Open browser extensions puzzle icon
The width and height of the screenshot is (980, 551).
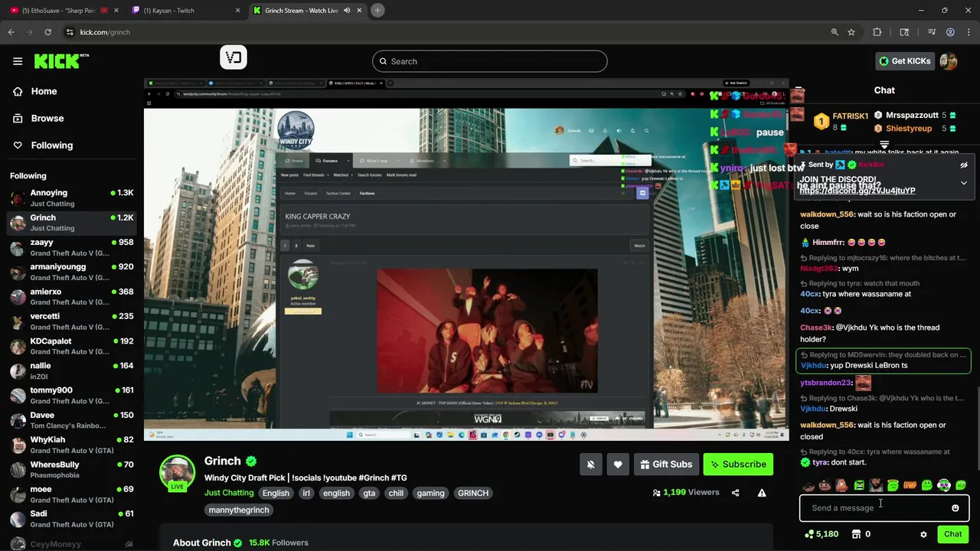point(877,32)
